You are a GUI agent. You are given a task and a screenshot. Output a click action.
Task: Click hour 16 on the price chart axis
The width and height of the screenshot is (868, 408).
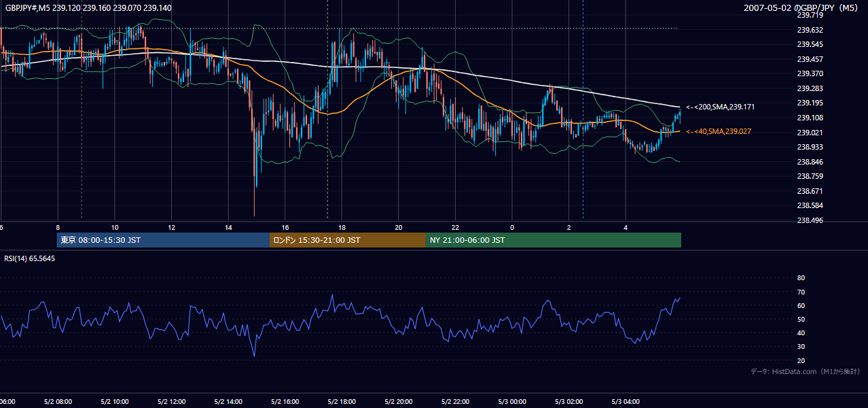point(285,228)
